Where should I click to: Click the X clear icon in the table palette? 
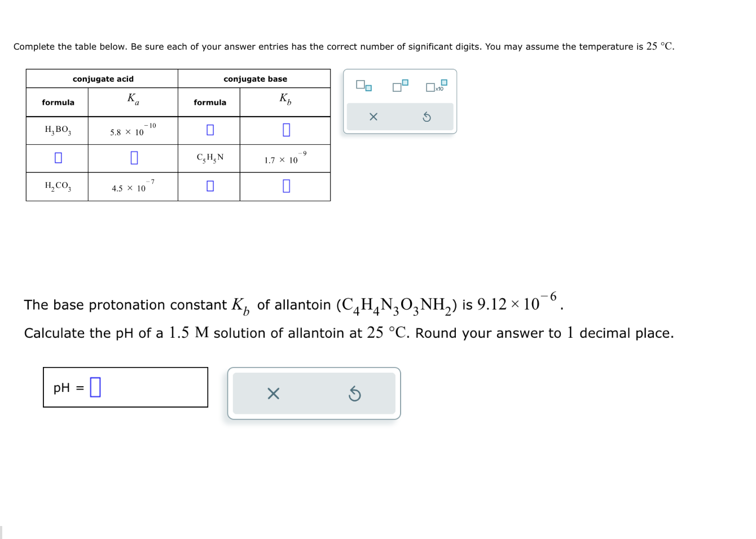373,116
